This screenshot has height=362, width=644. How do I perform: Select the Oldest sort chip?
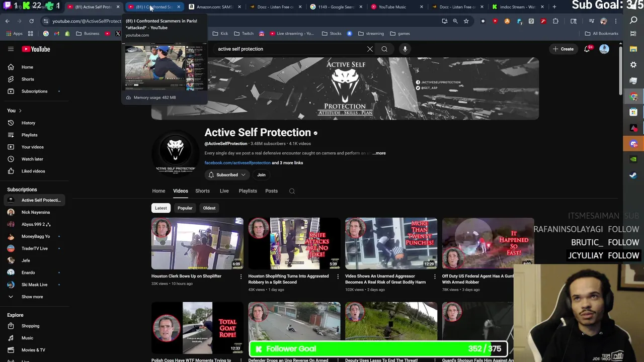click(x=209, y=208)
